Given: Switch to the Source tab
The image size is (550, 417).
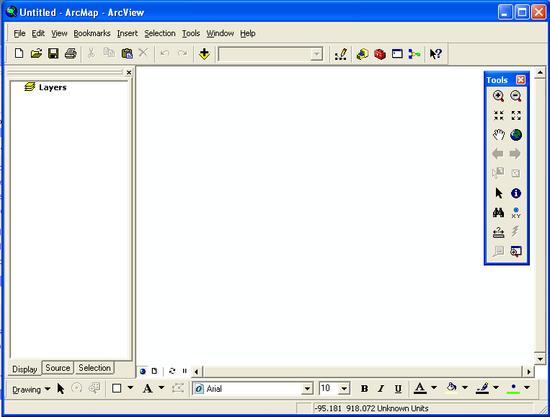Looking at the screenshot, I should [x=58, y=368].
